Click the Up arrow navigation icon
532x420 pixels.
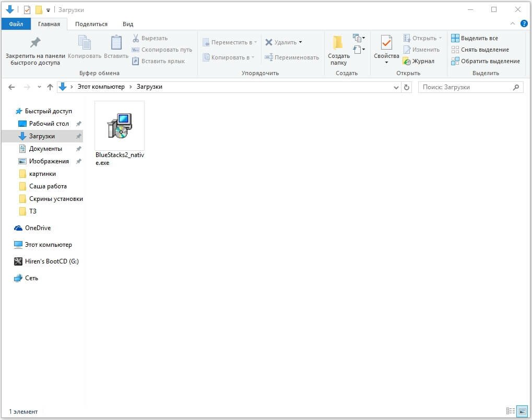50,87
